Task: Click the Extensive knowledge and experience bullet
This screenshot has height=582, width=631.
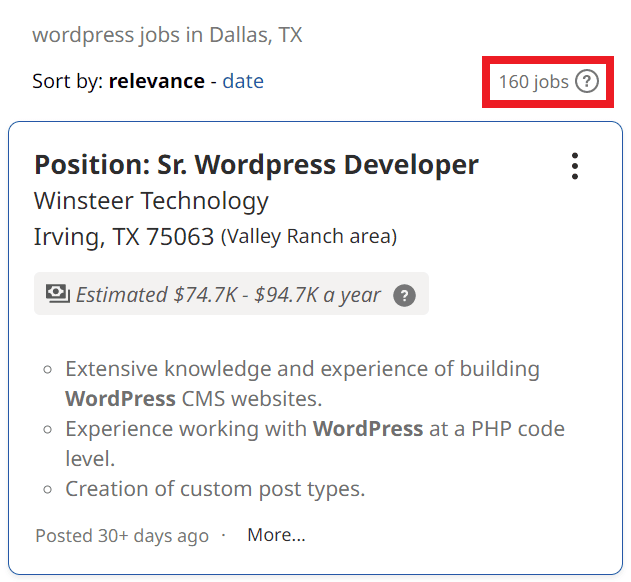Action: pos(302,384)
